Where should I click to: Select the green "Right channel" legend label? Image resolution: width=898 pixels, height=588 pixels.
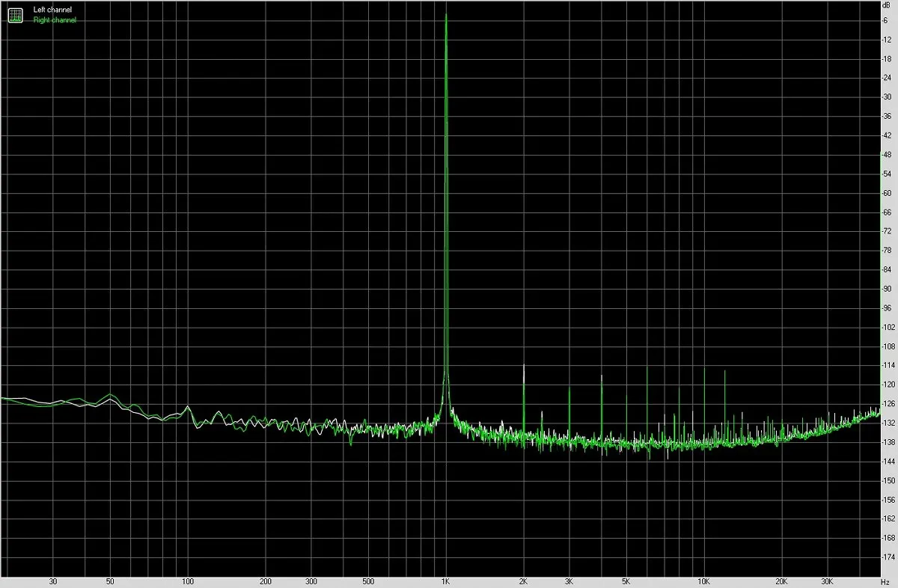click(55, 20)
